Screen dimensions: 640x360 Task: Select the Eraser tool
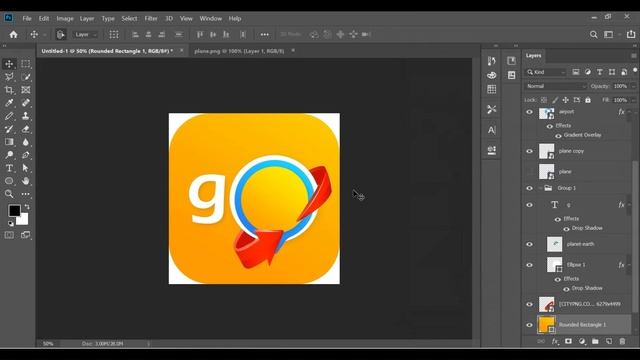click(26, 129)
